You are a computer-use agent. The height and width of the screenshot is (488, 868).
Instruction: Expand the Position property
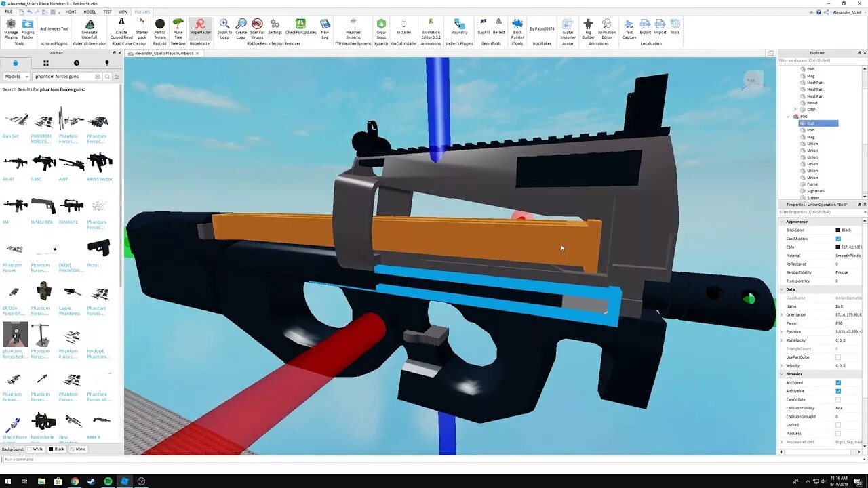point(781,332)
